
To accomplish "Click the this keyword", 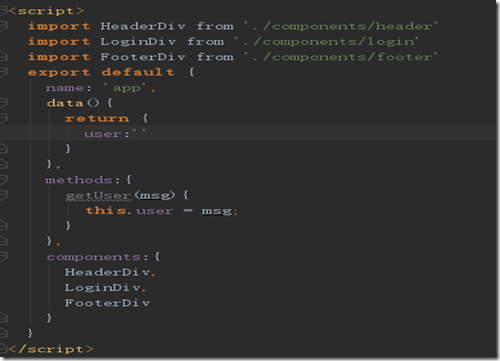I will (x=106, y=211).
